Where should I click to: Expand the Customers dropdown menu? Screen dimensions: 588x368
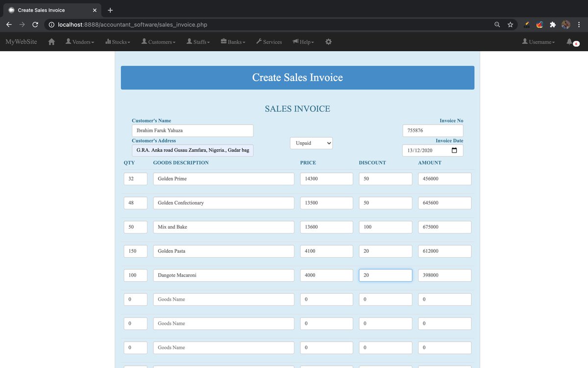pos(158,42)
